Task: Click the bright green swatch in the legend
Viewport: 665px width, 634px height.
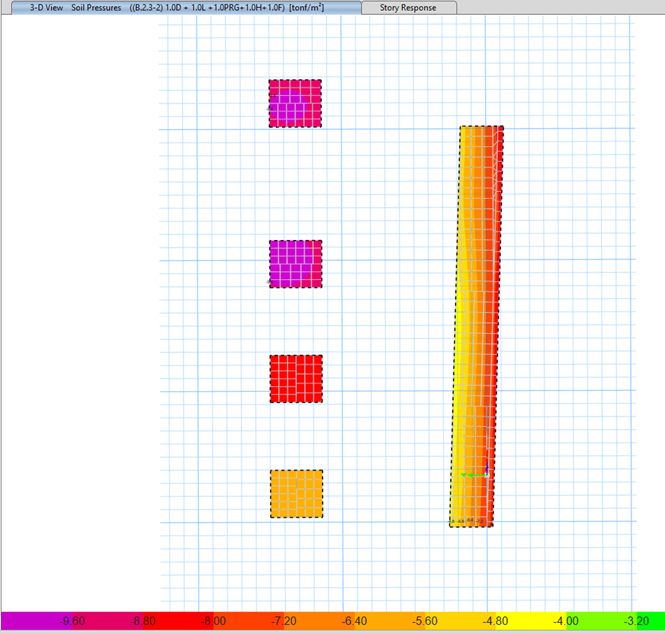Action: (x=600, y=621)
